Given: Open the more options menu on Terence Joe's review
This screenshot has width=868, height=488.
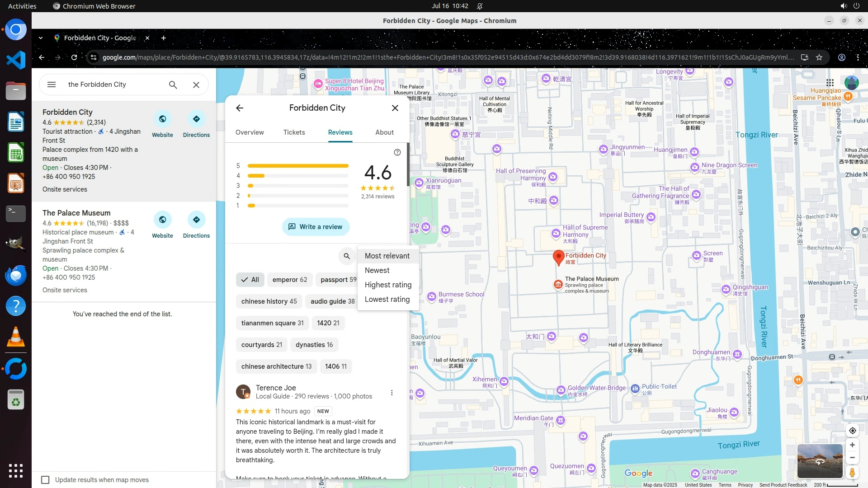Looking at the screenshot, I should 392,393.
